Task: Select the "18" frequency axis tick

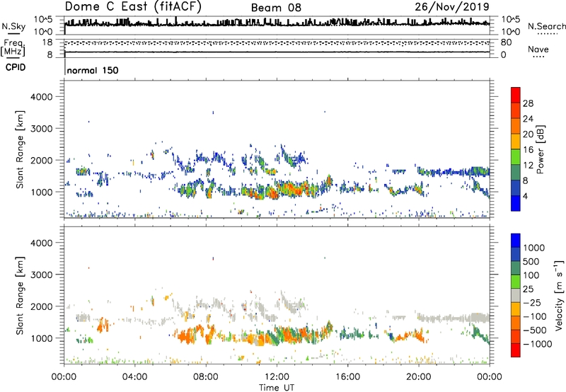Action: pos(47,42)
